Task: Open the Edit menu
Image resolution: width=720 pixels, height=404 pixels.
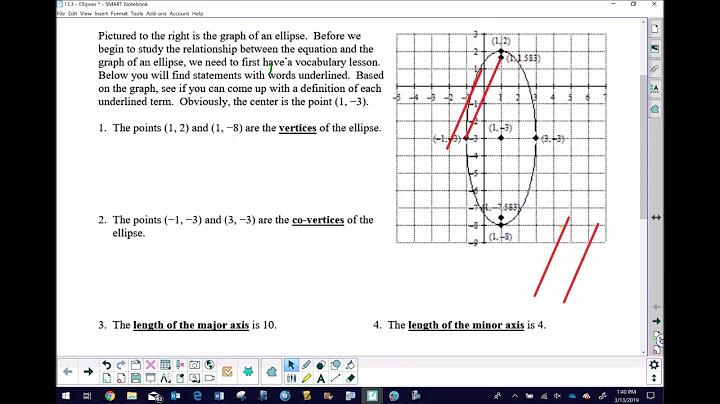Action: point(73,14)
